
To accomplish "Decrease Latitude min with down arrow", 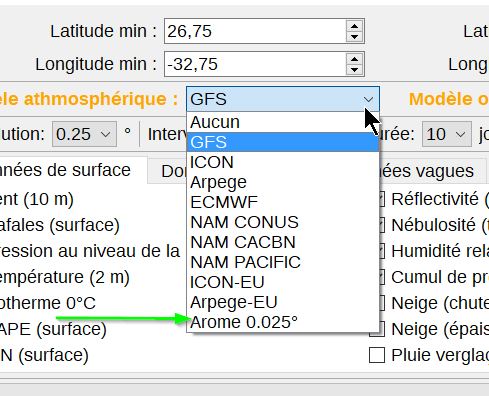I will pos(354,36).
